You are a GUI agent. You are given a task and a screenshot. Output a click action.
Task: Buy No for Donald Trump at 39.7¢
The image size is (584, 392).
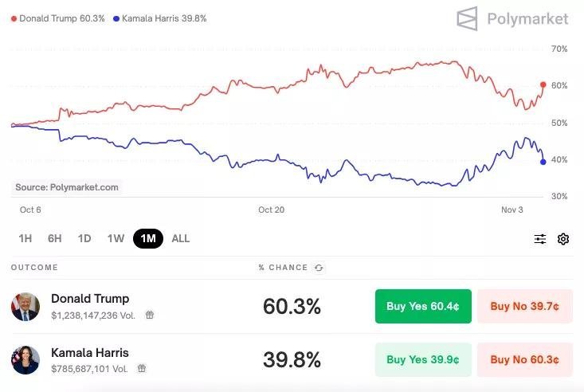[524, 306]
